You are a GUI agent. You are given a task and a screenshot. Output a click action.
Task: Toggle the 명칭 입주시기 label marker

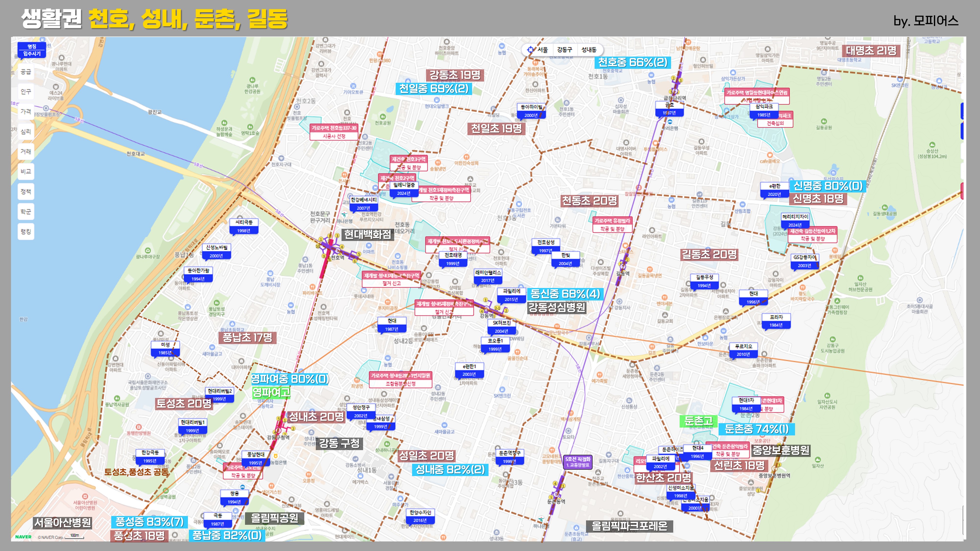[32, 50]
